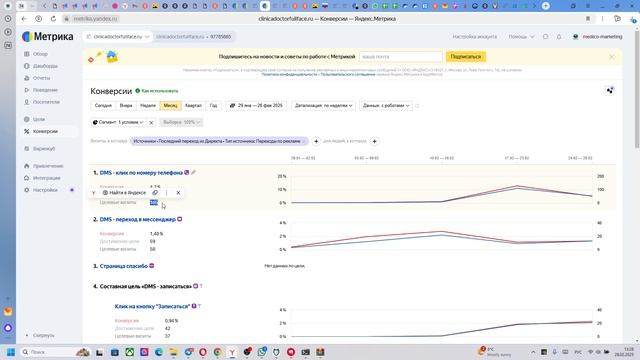640x360 pixels.
Task: Click the pencil edit icon next to first goal
Action: 193,172
